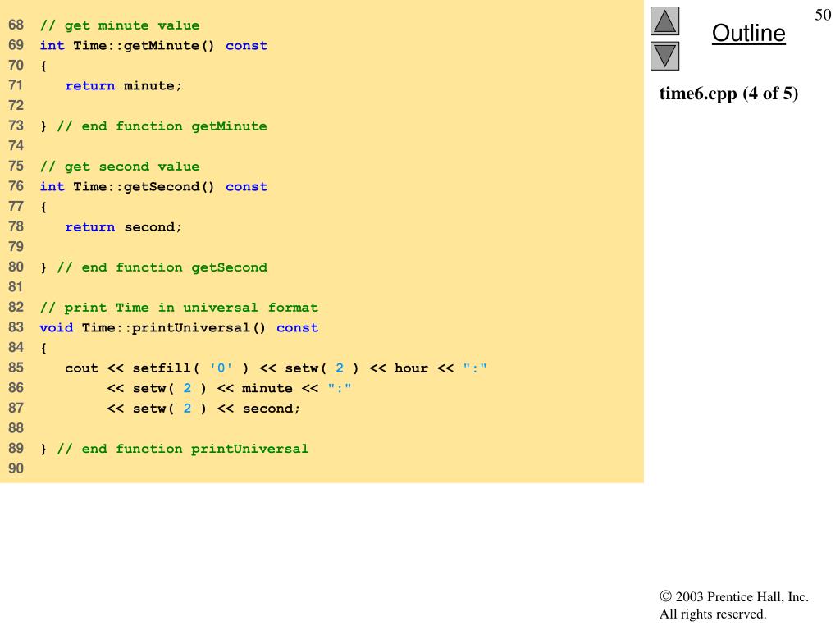Image resolution: width=840 pixels, height=630 pixels.
Task: Click the return second statement
Action: coord(123,227)
